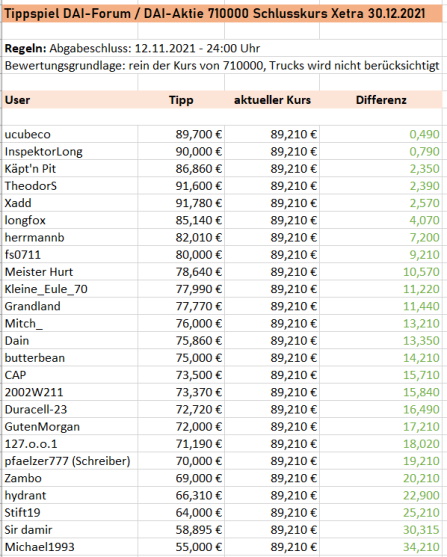Select the Bewertungsgrundlage text row
This screenshot has height=557, width=447.
[x=222, y=66]
